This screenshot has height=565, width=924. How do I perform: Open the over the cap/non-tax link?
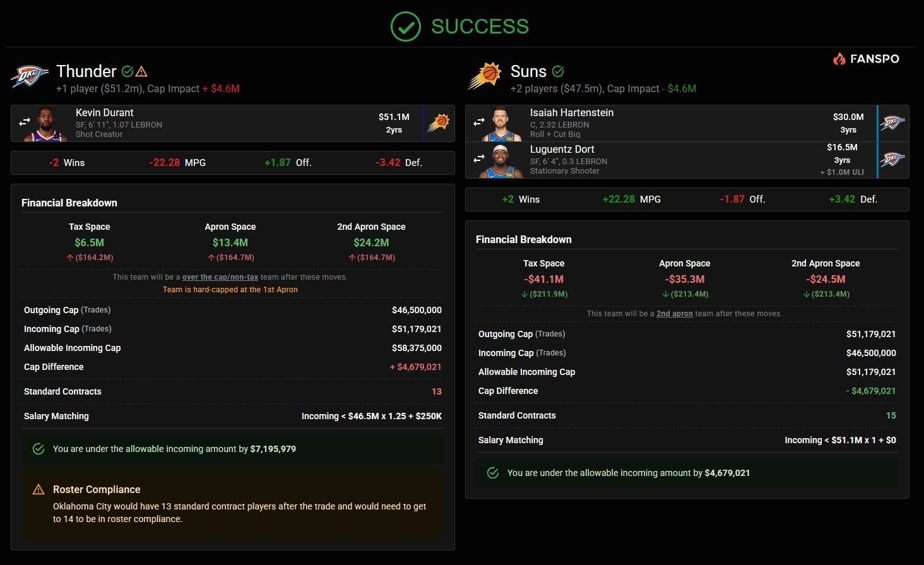[220, 277]
